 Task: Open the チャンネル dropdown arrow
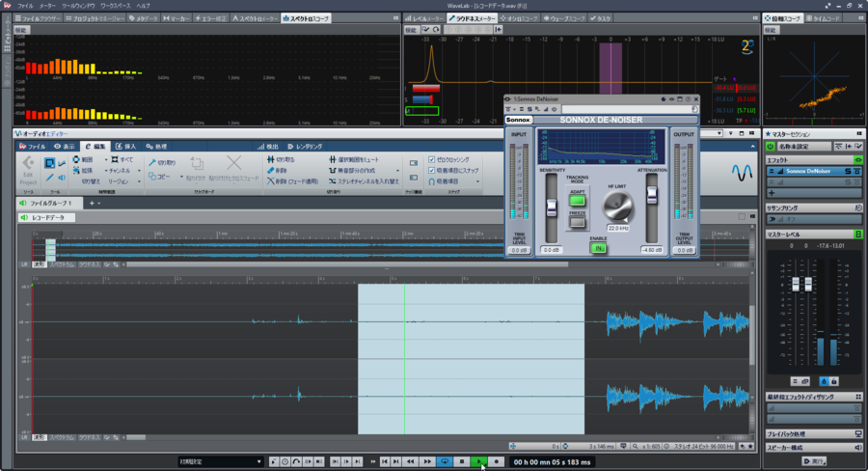139,171
